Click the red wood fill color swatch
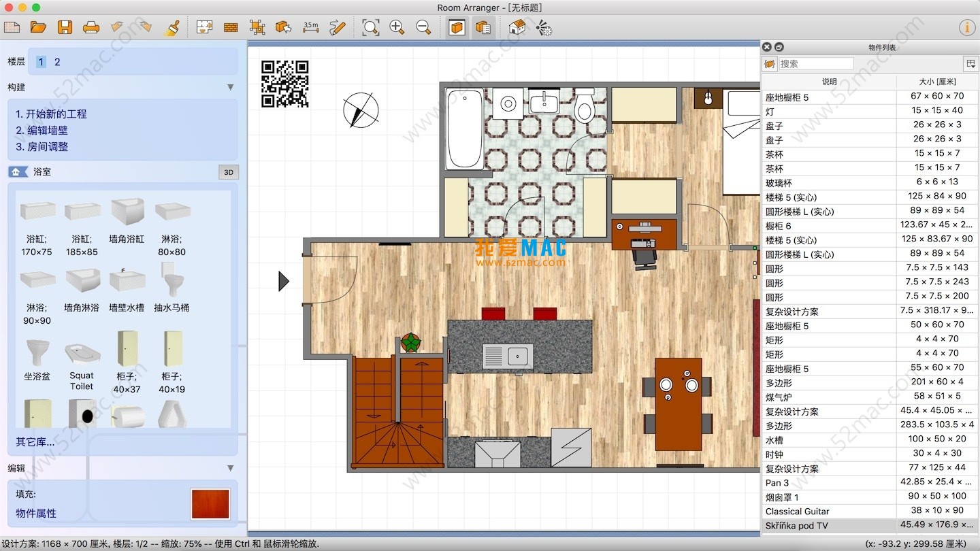 [210, 503]
